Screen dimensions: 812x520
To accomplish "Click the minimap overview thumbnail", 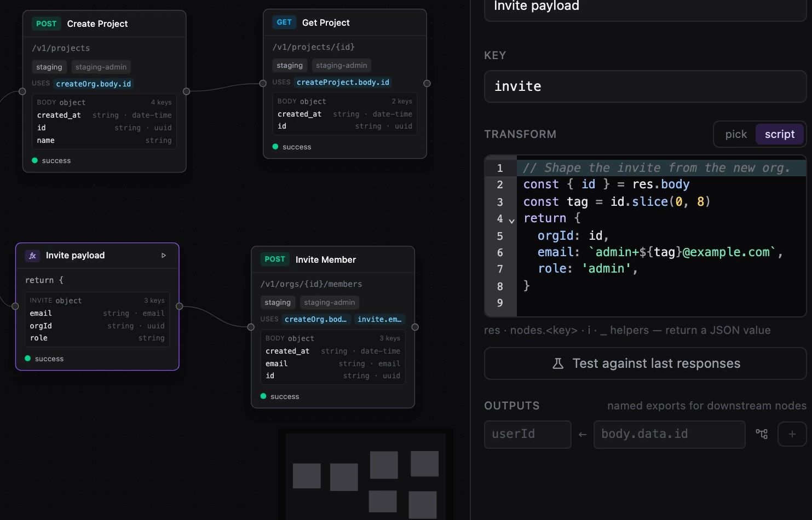I will tap(365, 475).
